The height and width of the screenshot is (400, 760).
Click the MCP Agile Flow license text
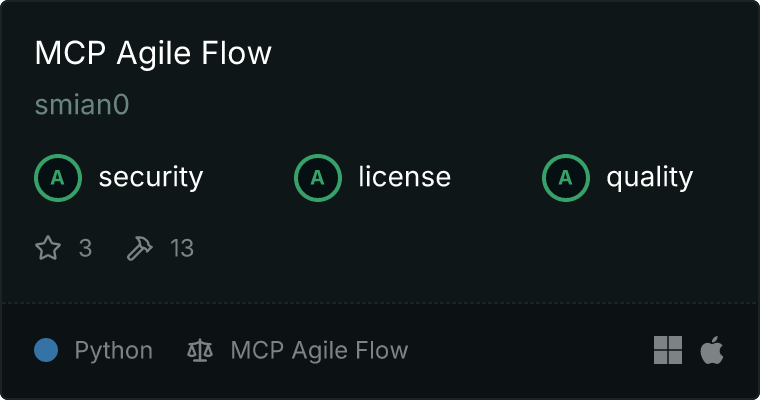click(x=319, y=350)
